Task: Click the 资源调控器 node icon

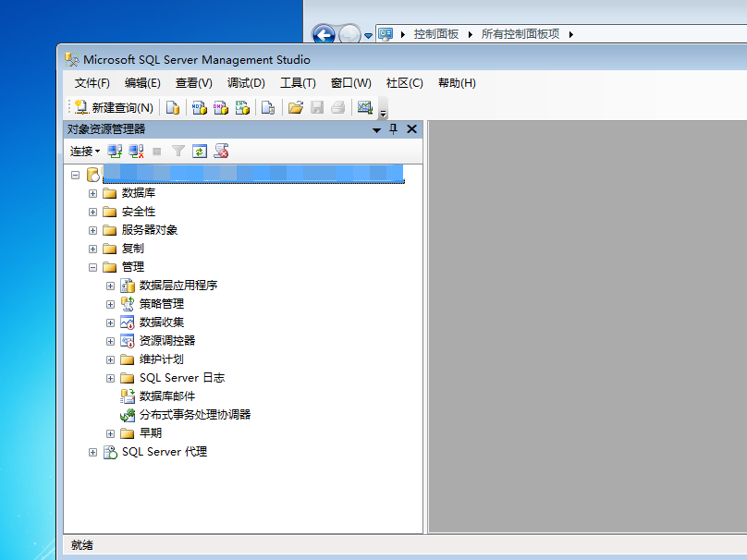Action: pyautogui.click(x=128, y=341)
